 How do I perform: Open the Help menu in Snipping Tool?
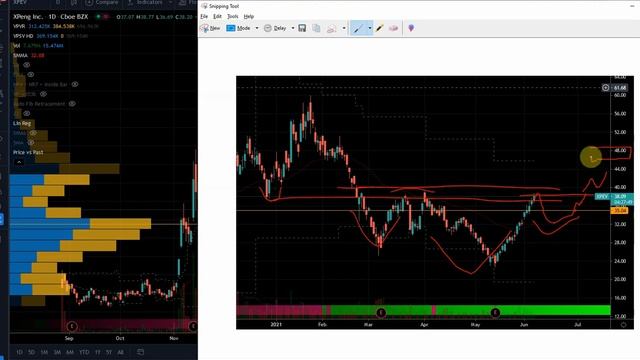point(249,16)
